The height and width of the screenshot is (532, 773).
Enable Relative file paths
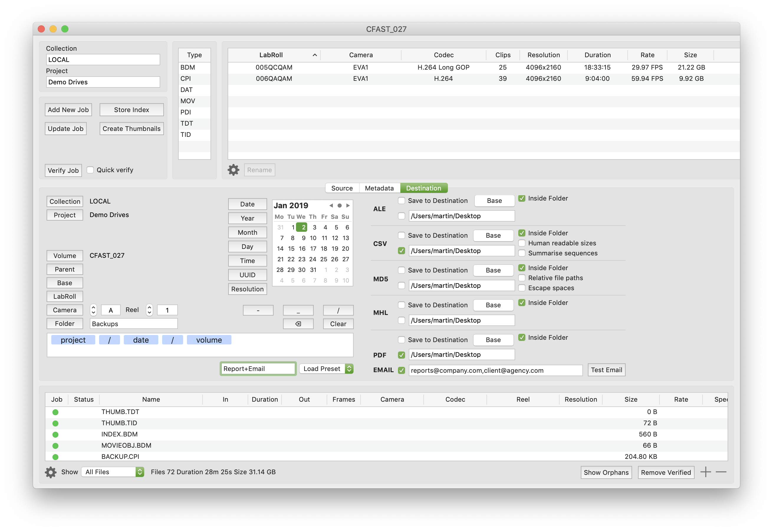522,278
